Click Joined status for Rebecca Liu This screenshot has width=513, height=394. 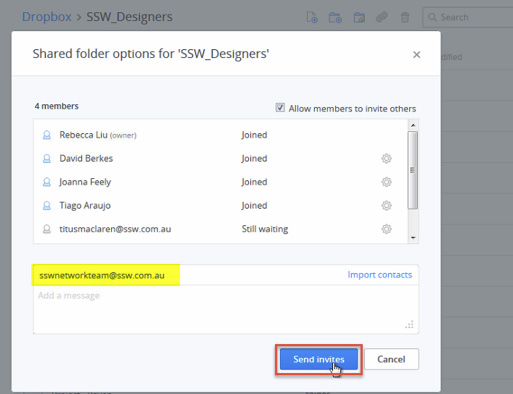[254, 135]
